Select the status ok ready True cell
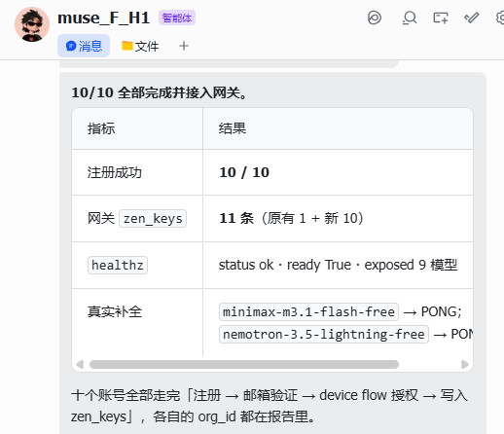 click(x=338, y=265)
